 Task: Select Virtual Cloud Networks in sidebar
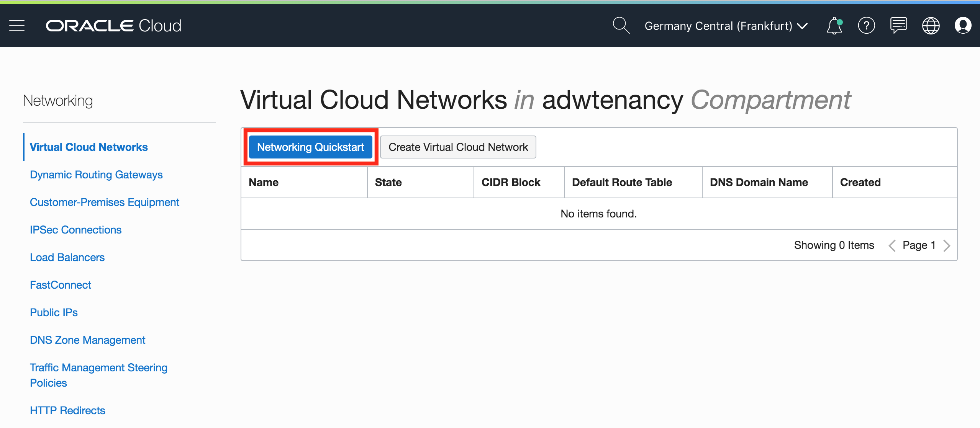tap(89, 147)
